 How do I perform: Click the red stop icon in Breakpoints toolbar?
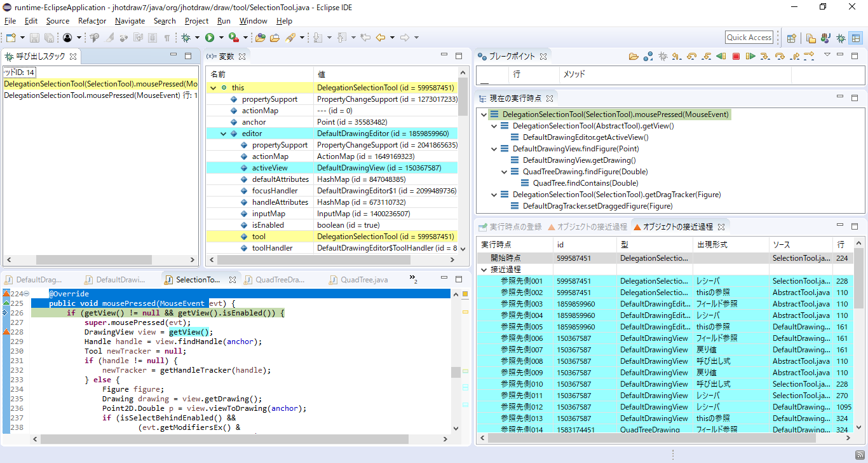tap(736, 56)
